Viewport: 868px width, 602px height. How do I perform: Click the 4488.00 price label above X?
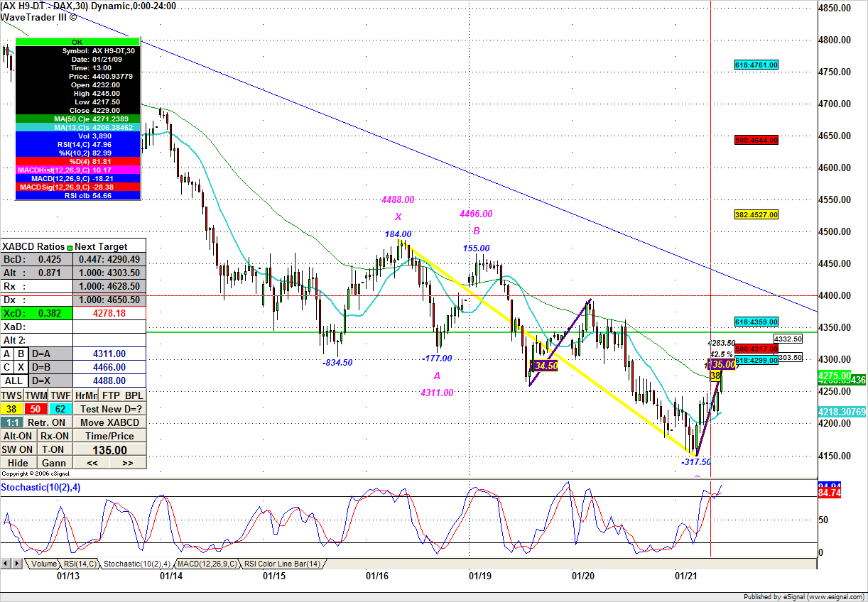(x=398, y=200)
